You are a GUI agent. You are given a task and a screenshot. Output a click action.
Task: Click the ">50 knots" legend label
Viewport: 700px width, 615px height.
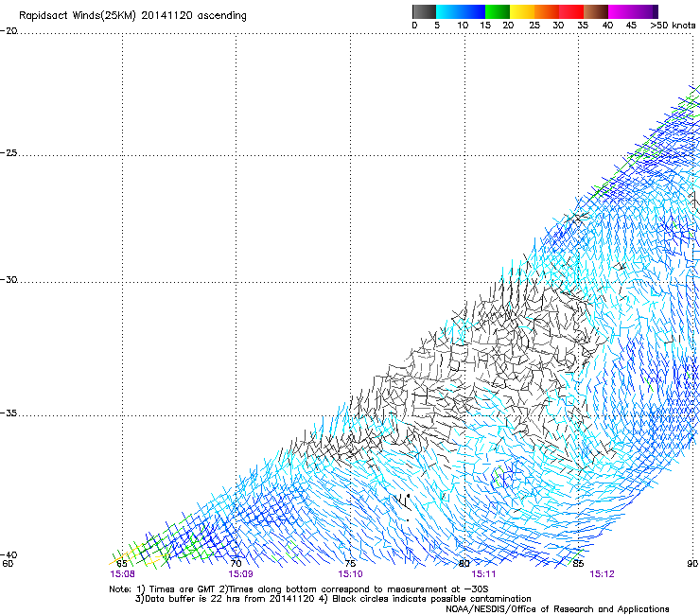(x=673, y=26)
